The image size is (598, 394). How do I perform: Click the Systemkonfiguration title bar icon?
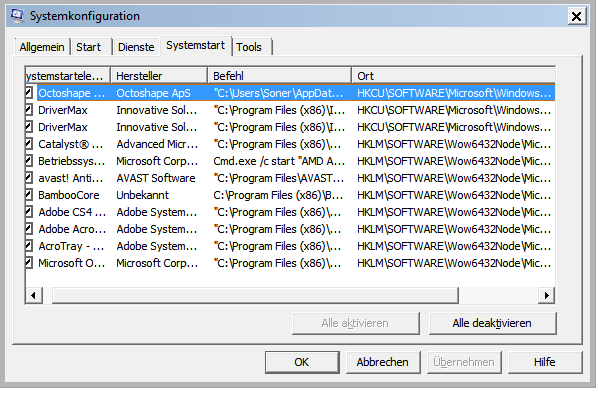click(x=17, y=16)
